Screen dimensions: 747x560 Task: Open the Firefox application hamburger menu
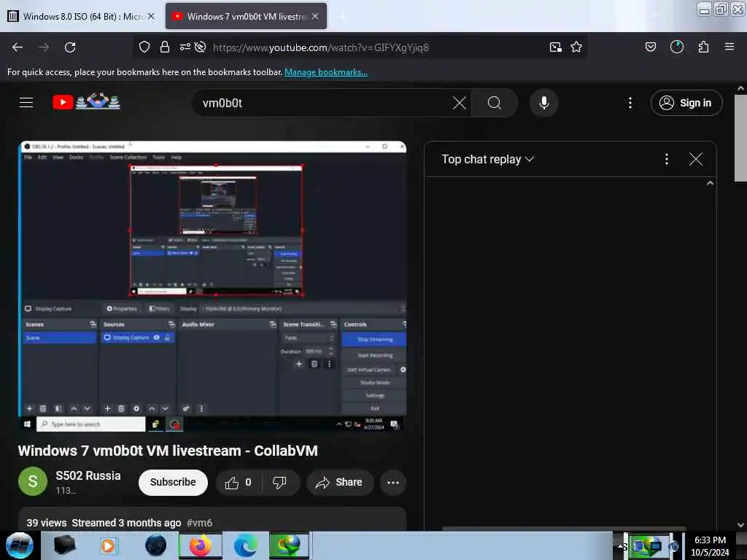pyautogui.click(x=729, y=47)
